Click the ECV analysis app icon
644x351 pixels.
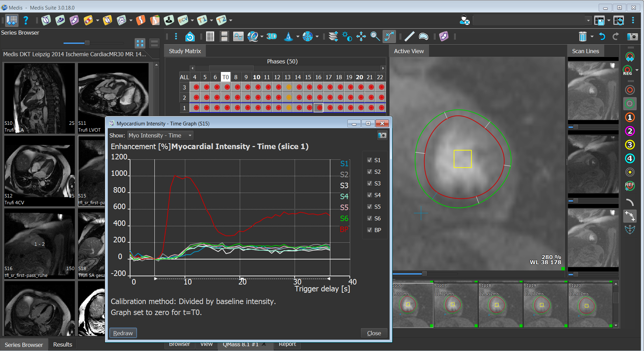point(183,20)
